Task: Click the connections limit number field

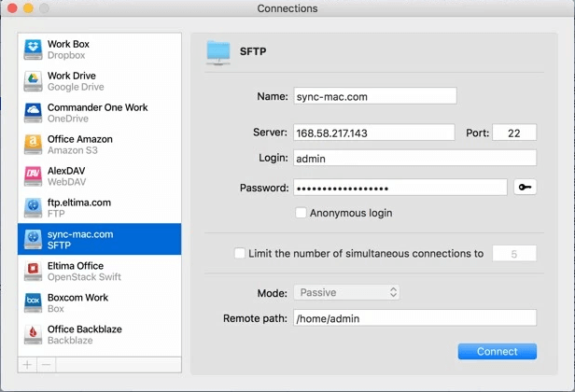Action: coord(514,253)
